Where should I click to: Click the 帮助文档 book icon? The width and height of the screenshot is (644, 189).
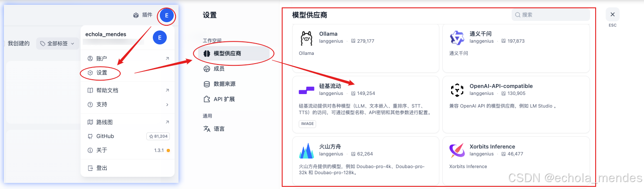click(x=90, y=91)
